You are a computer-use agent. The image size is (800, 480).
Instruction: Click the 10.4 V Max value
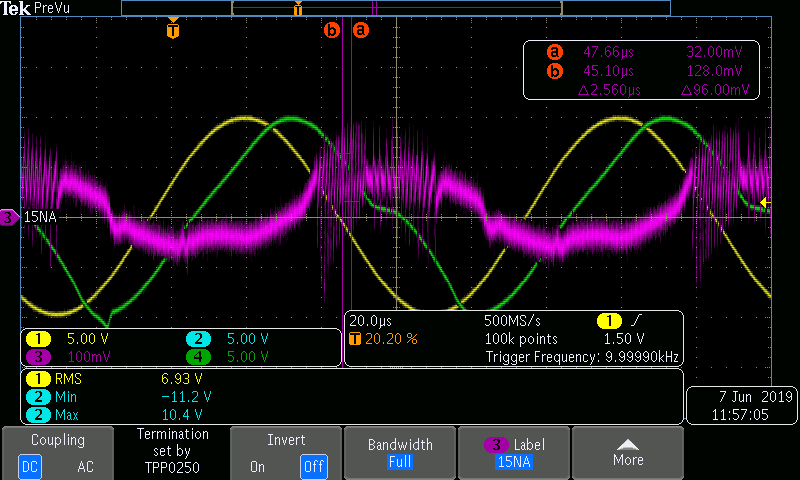[182, 415]
